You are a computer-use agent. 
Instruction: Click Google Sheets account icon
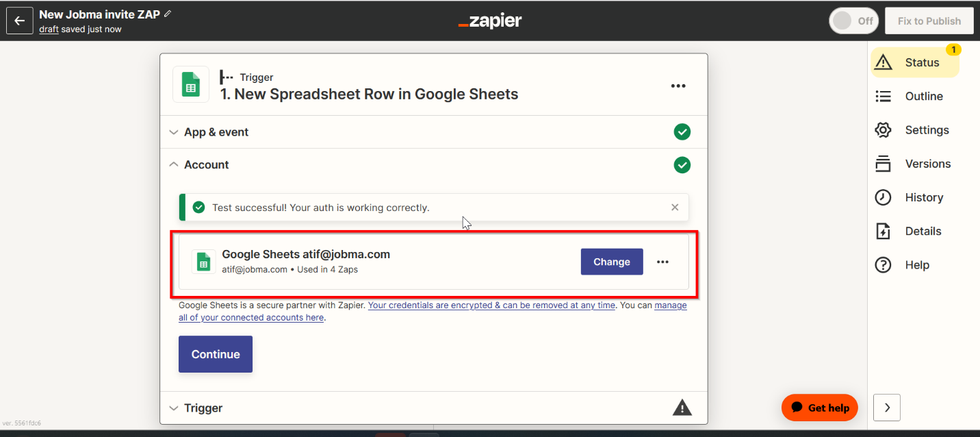click(x=203, y=262)
